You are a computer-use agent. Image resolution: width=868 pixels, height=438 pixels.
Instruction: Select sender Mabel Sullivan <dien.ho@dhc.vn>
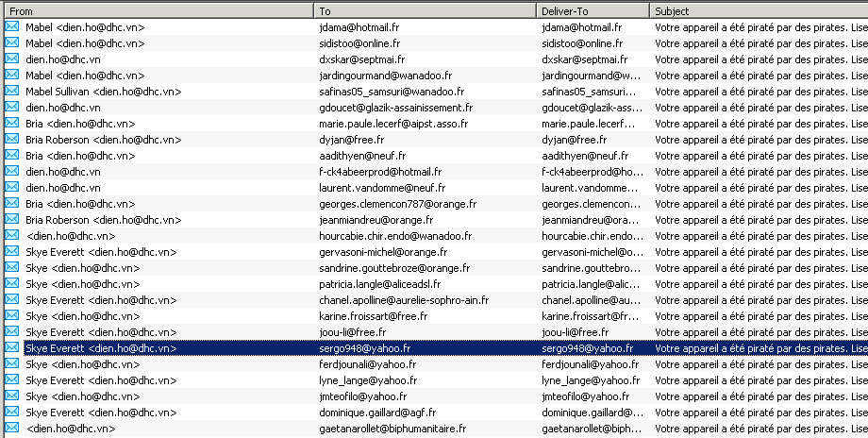tap(104, 92)
